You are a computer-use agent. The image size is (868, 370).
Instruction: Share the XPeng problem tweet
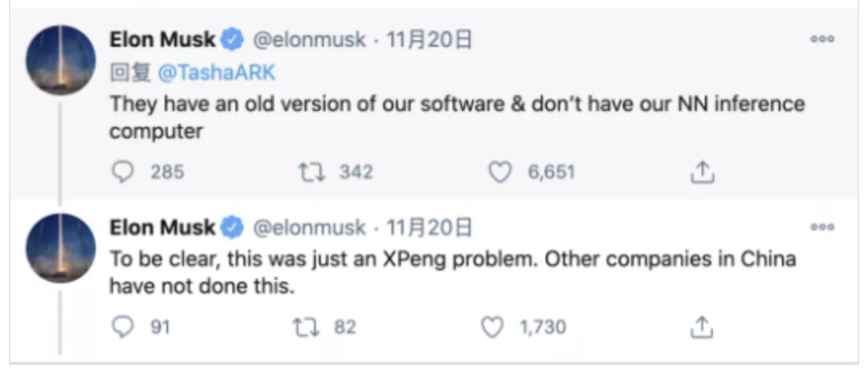pos(702,327)
